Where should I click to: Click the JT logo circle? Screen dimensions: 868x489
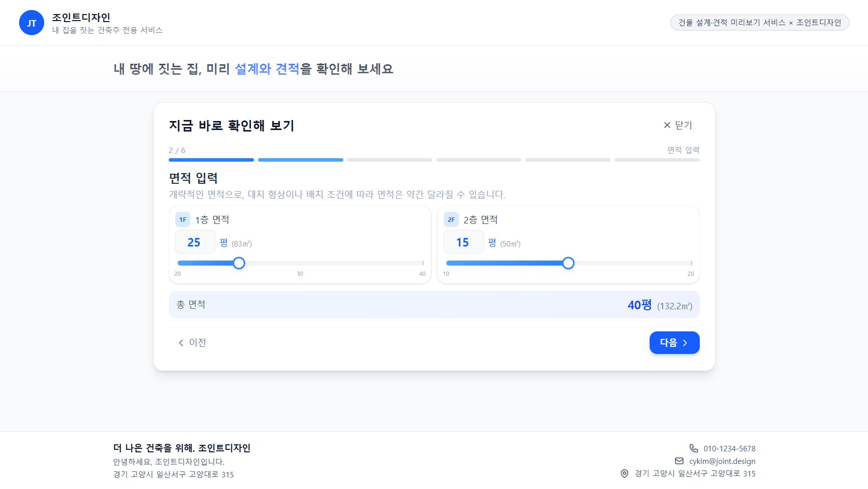(31, 23)
